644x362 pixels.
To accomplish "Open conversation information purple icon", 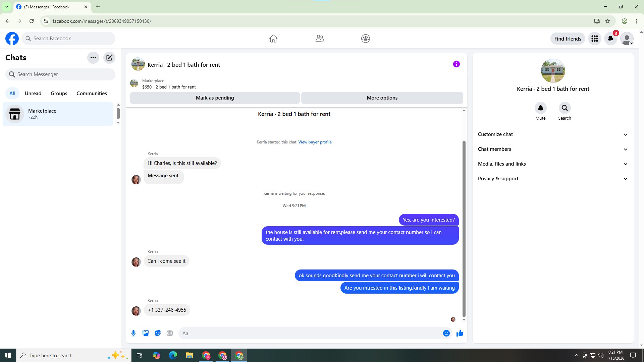I will 456,64.
